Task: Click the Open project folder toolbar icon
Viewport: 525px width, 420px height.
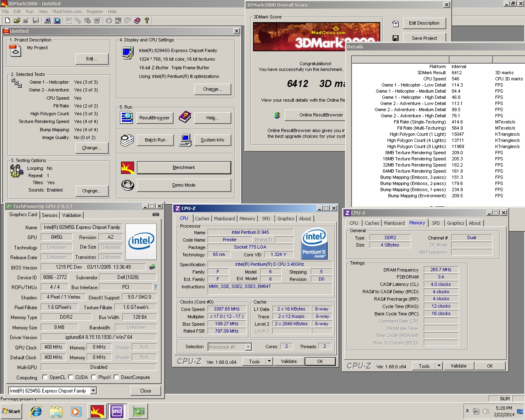Action: (17, 21)
